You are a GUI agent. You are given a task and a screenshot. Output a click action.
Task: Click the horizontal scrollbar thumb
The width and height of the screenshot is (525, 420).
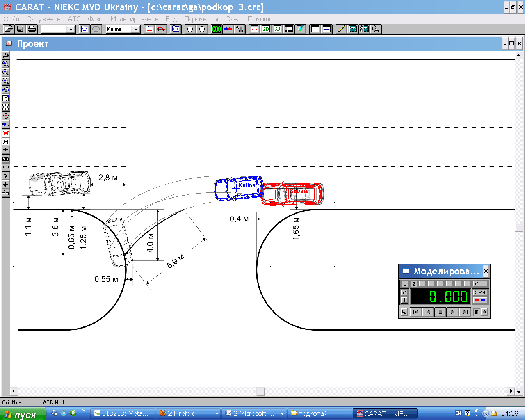coord(261,391)
